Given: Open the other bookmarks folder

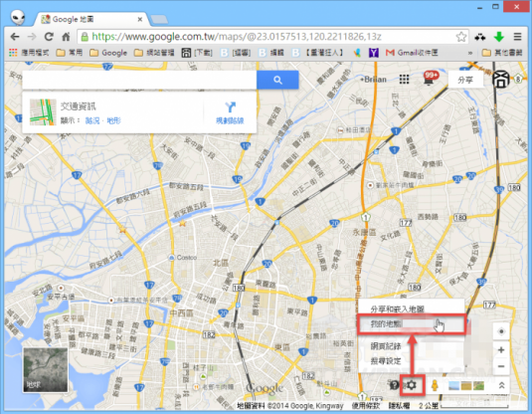Looking at the screenshot, I should point(502,53).
